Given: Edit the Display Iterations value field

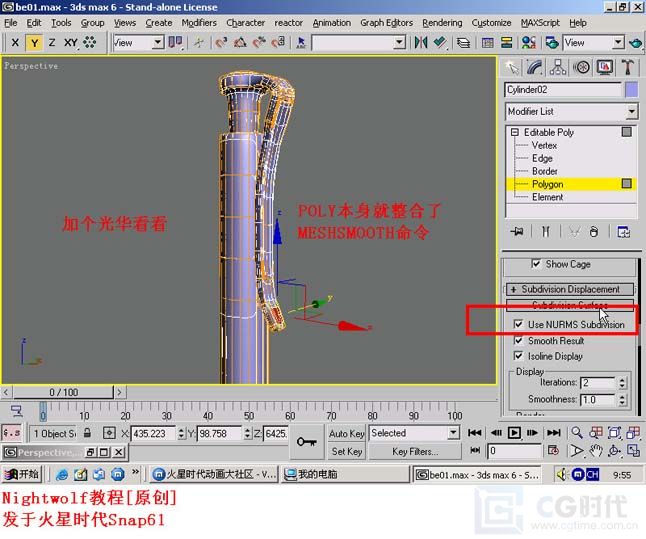Looking at the screenshot, I should coord(597,383).
